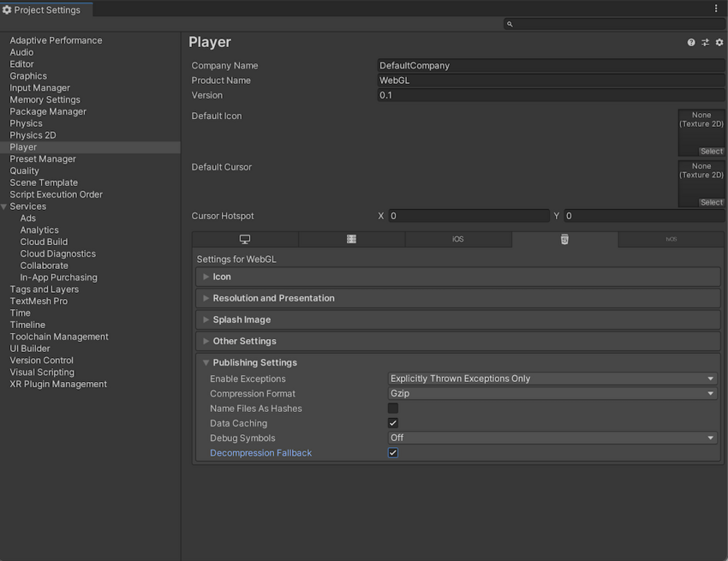The height and width of the screenshot is (561, 728).
Task: Disable Data Caching
Action: [392, 423]
